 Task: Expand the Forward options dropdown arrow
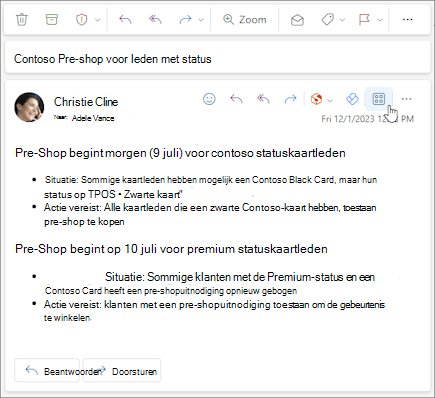[x=201, y=20]
